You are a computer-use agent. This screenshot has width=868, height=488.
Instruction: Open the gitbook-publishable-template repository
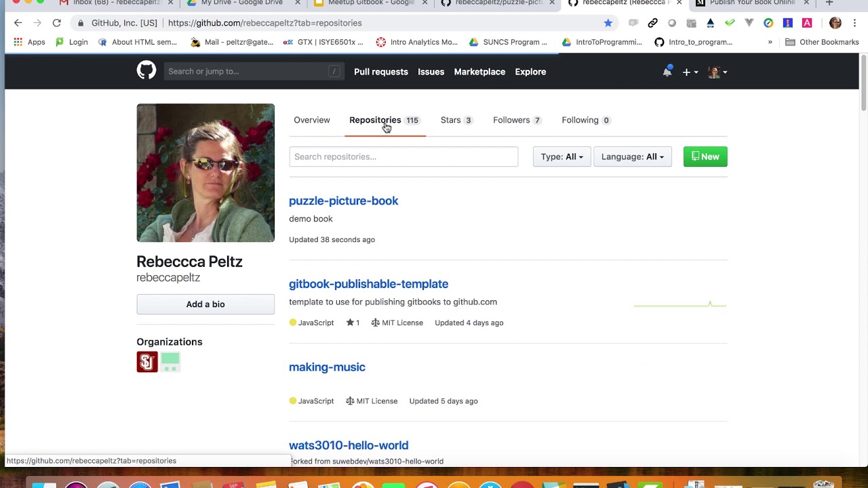(368, 284)
